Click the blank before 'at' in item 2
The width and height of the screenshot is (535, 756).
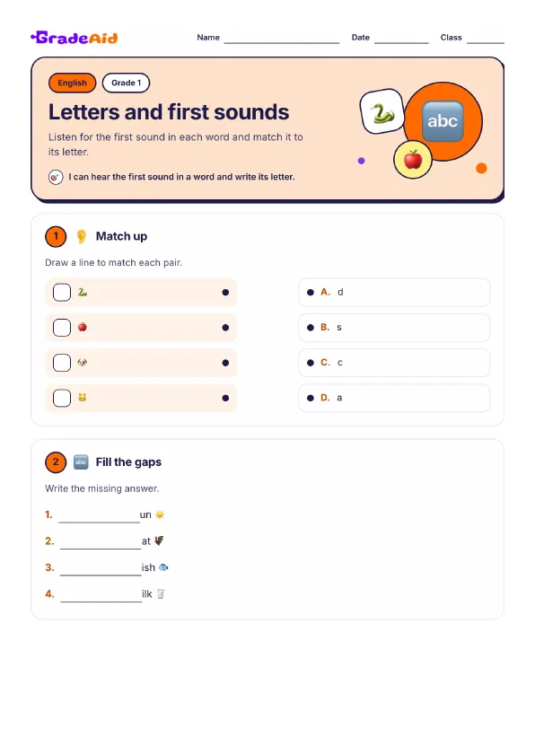pos(101,543)
